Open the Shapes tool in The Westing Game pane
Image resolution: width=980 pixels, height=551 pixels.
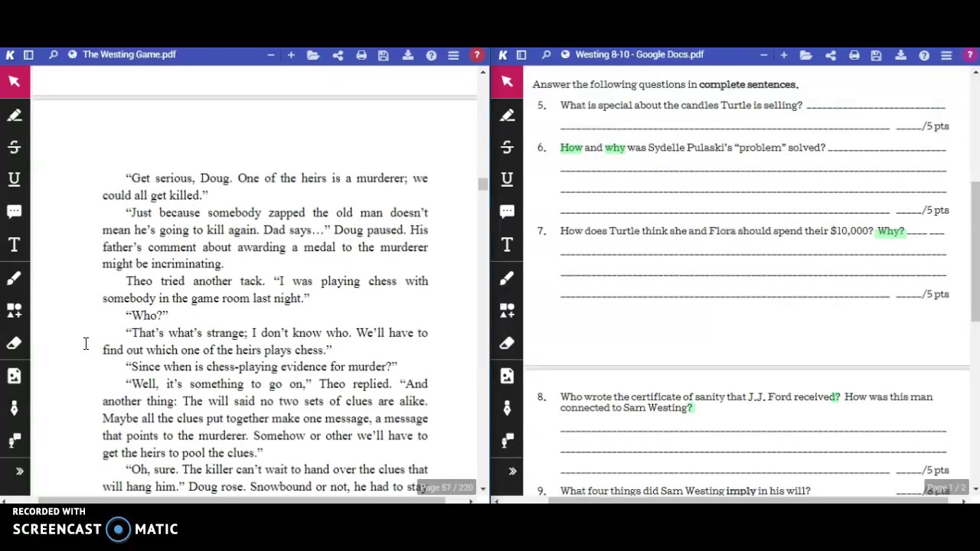[15, 311]
